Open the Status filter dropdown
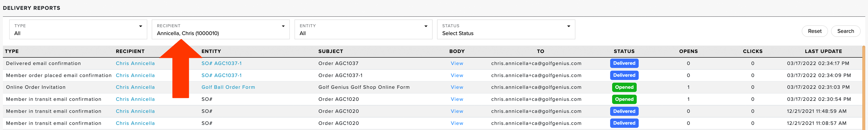Image resolution: width=868 pixels, height=130 pixels. (x=506, y=29)
